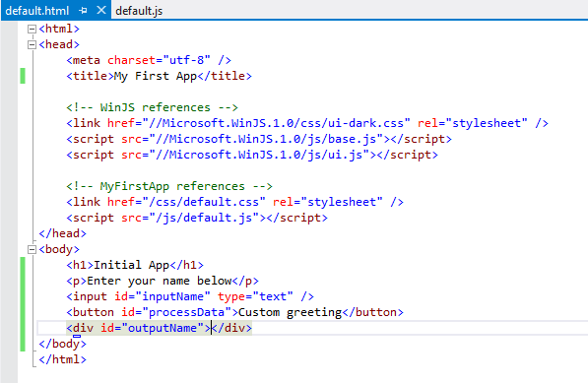Screen dimensions: 588x383
Task: Close the default.html tab
Action: [x=101, y=10]
